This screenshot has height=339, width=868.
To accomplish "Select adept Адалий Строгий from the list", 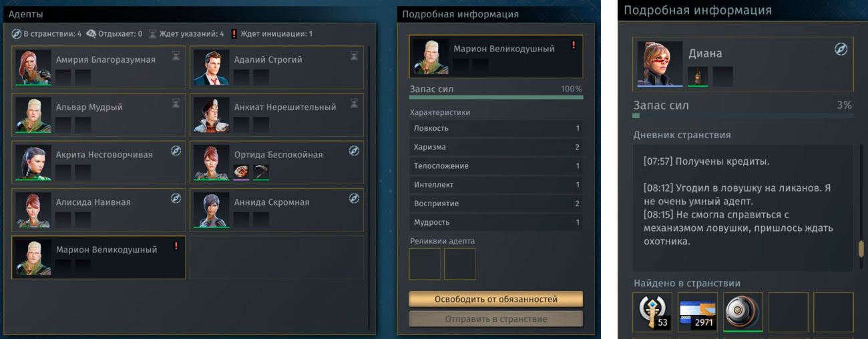I will click(276, 67).
